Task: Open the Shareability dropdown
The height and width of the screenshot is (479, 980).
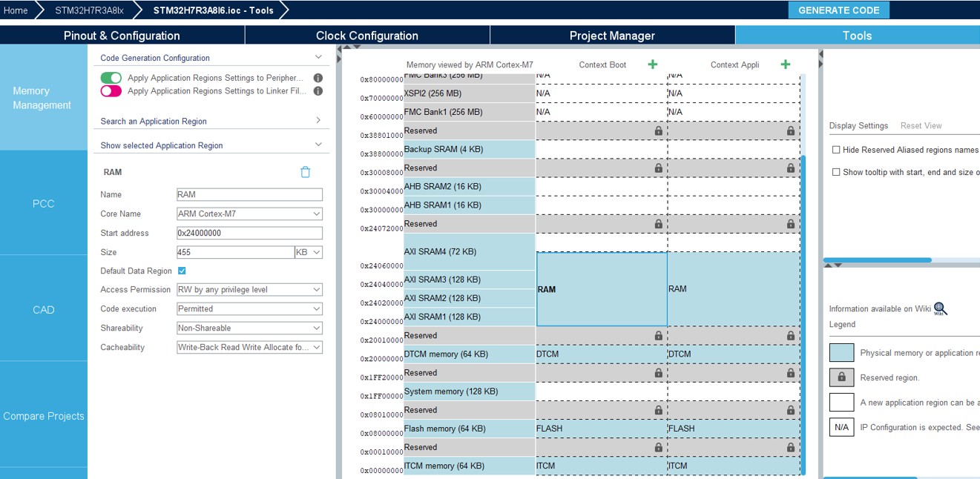Action: coord(249,328)
